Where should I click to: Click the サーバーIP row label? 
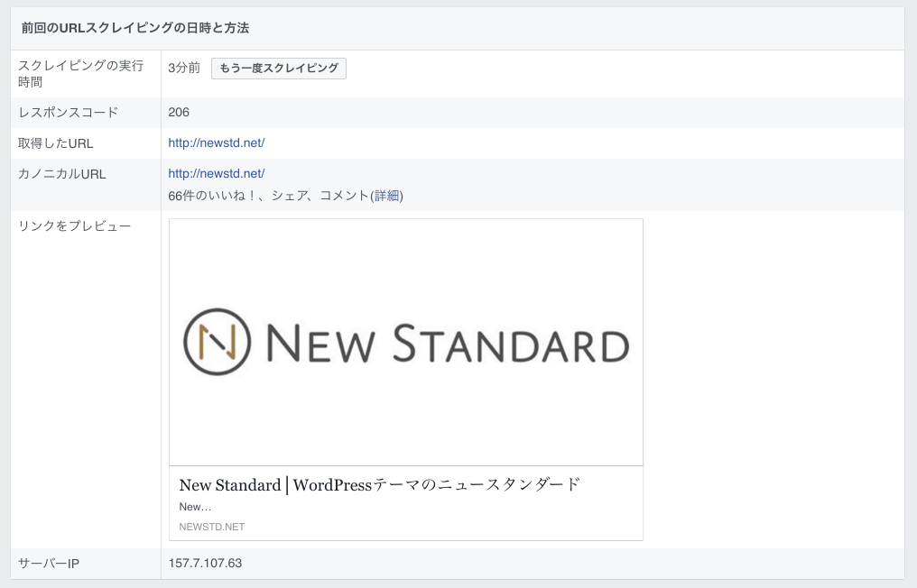50,564
